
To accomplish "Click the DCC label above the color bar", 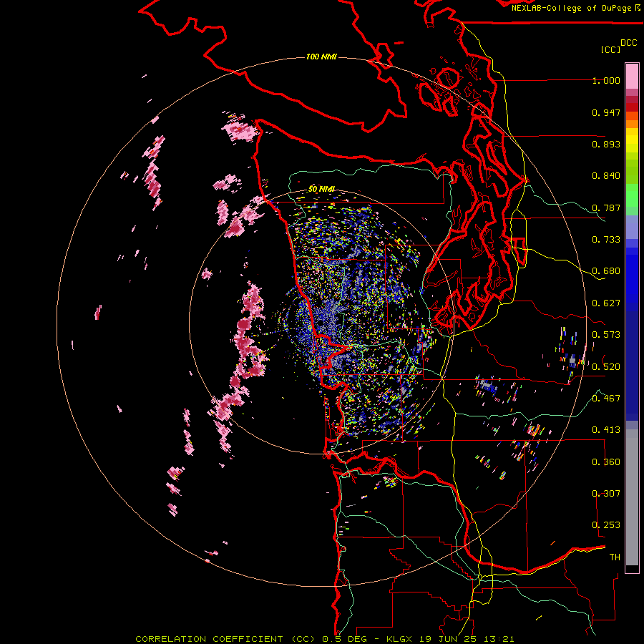I will tap(628, 43).
